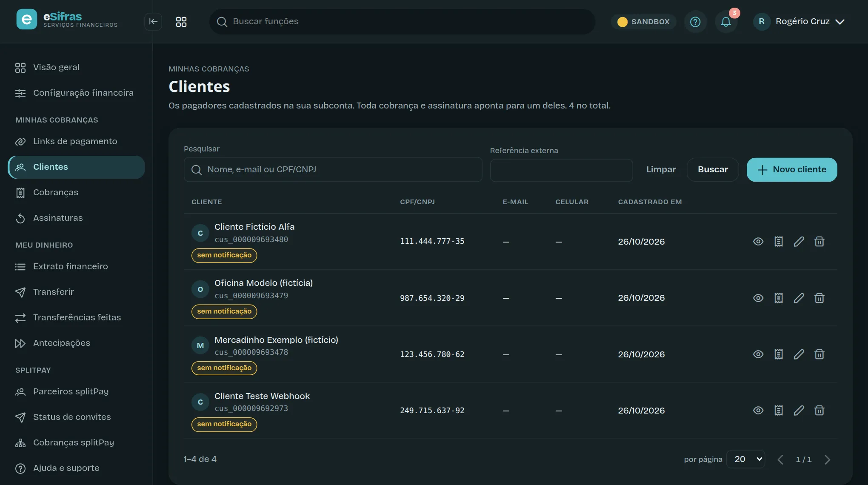This screenshot has height=485, width=868.
Task: Delete Mercadinho Exemplo (fictício) with trash icon
Action: point(819,354)
